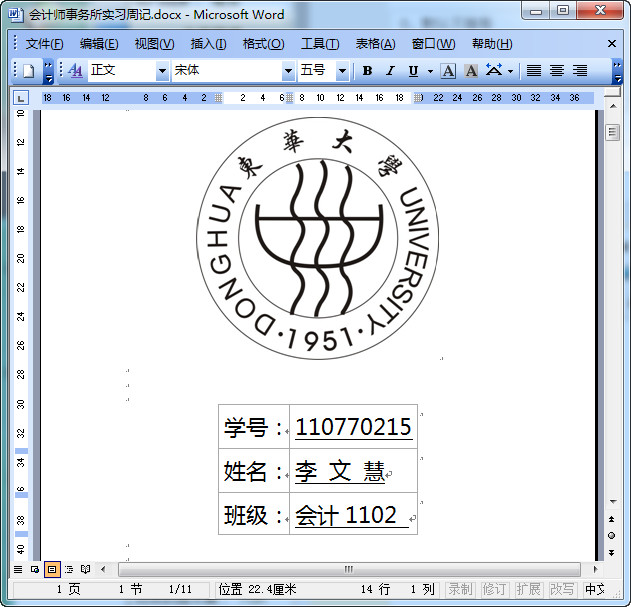
Task: Create a new blank document
Action: coord(29,71)
